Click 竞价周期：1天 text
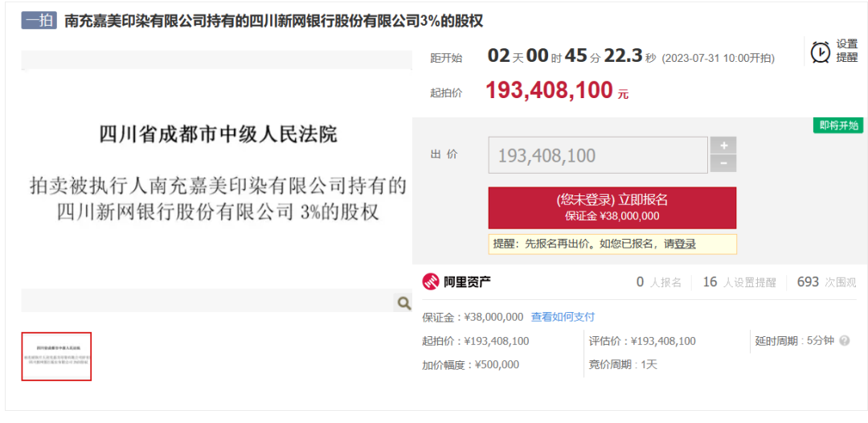868x423 pixels. coord(624,365)
